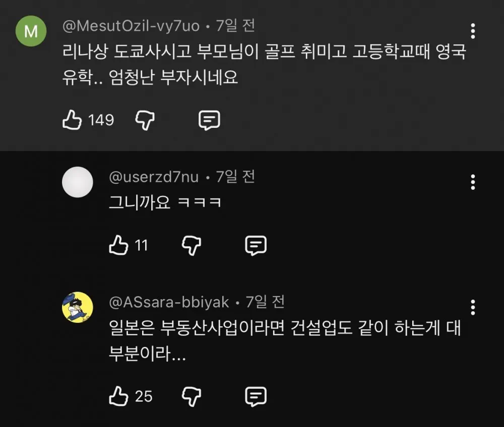The image size is (504, 427).
Task: Open the options menu for @userzd7nu's comment
Action: [473, 182]
